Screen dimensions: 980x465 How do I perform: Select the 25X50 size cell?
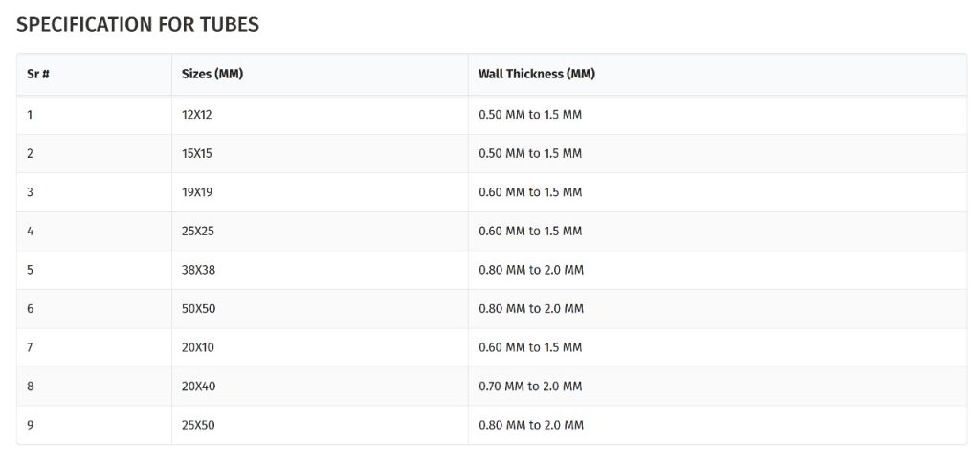(198, 425)
